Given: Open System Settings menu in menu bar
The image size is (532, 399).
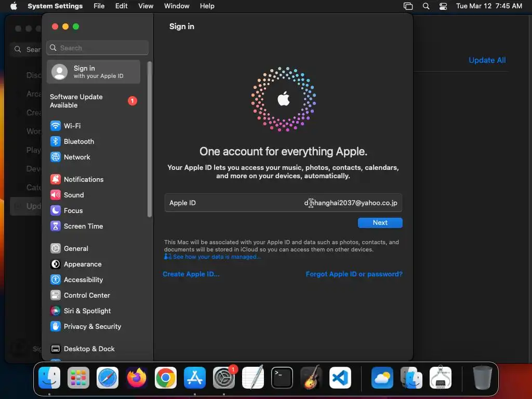Looking at the screenshot, I should point(55,6).
